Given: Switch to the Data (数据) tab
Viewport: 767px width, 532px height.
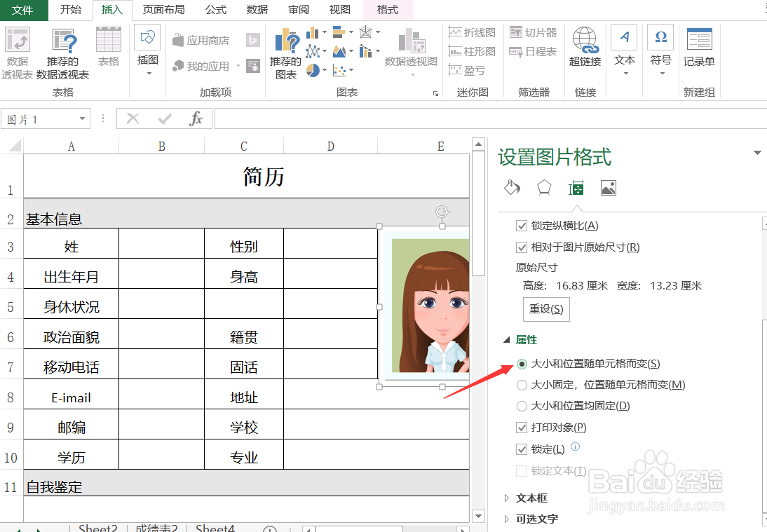Looking at the screenshot, I should (257, 10).
